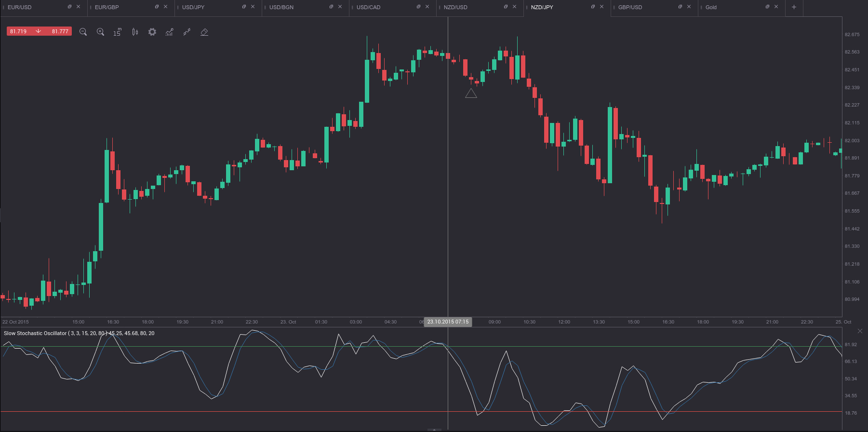Screen dimensions: 868x432
Task: Pop out the EUR/GBP tab window
Action: pos(157,7)
